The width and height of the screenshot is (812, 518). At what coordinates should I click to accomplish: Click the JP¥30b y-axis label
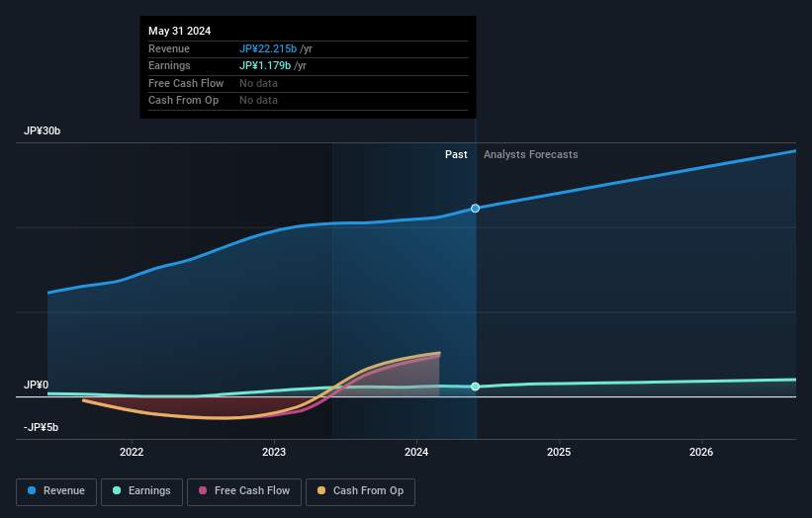click(x=42, y=130)
